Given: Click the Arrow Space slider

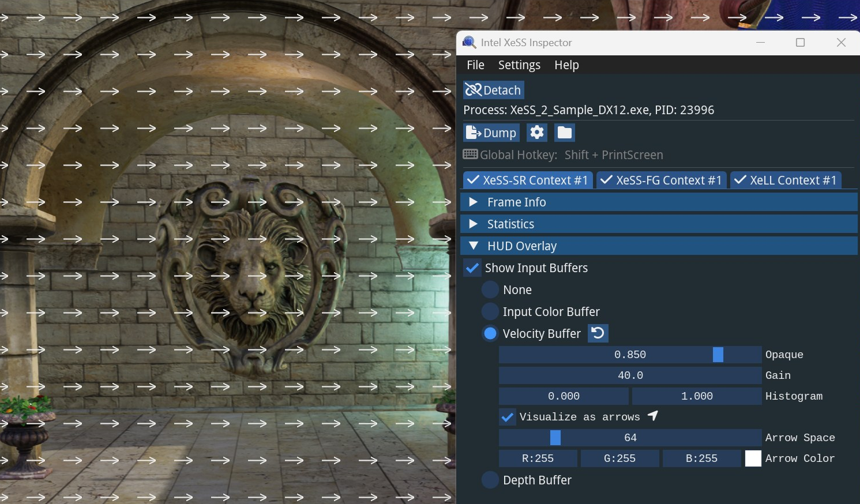Looking at the screenshot, I should coord(630,437).
